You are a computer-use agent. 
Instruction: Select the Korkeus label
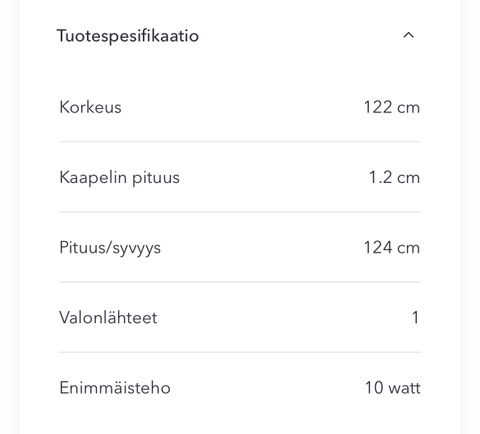90,107
